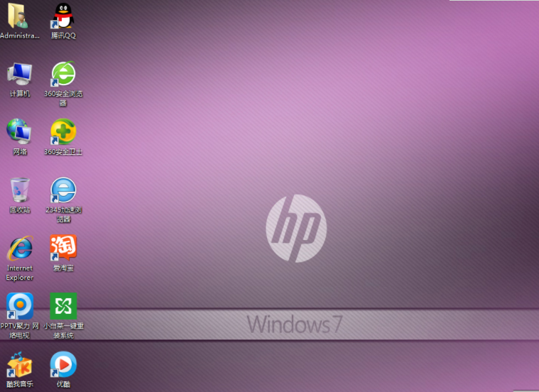
Task: Click the 小白菜一键重装系统 green icon
Action: click(63, 306)
